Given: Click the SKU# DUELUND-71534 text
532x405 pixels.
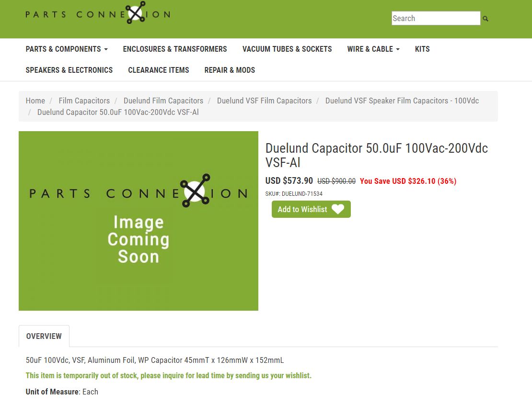Looking at the screenshot, I should point(294,194).
